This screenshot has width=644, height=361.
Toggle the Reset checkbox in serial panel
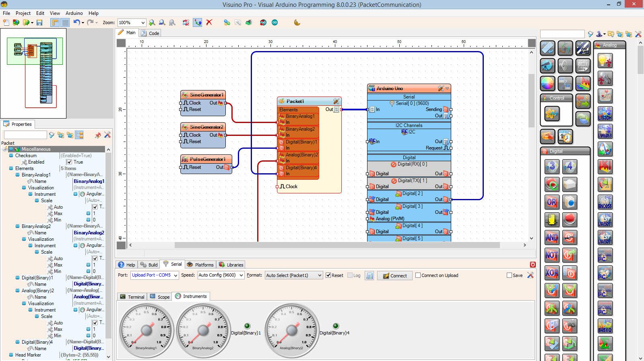pos(328,275)
